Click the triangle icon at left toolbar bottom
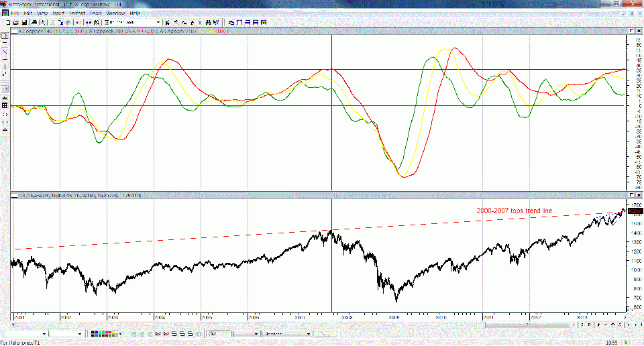This screenshot has width=644, height=346. pyautogui.click(x=5, y=129)
